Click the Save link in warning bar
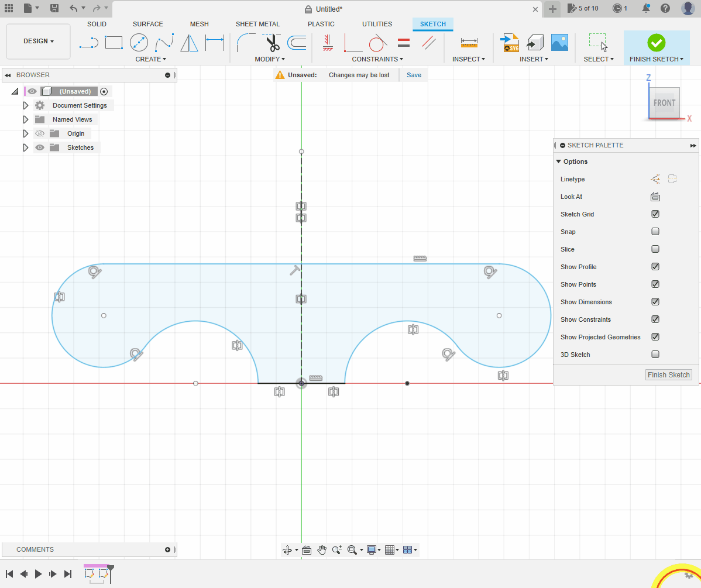 414,75
